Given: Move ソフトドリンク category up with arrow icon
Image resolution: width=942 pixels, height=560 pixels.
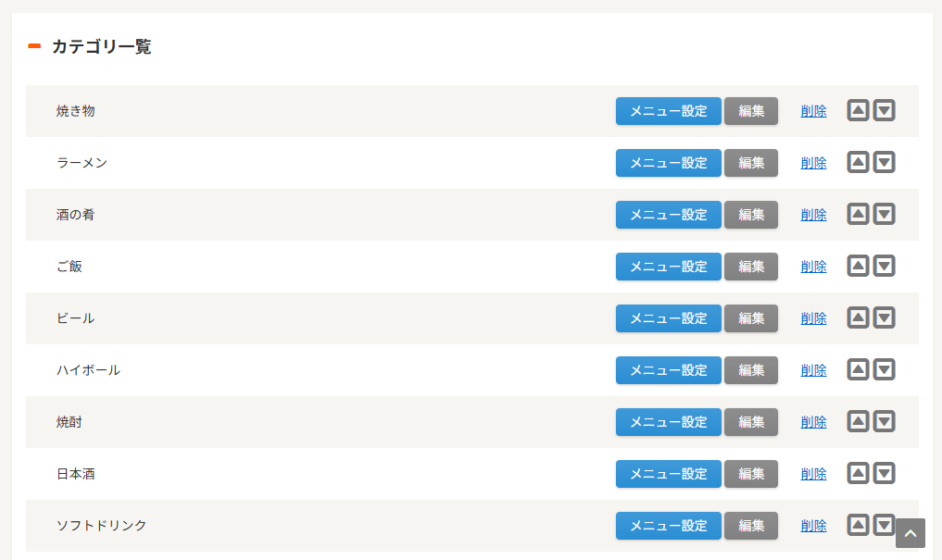Looking at the screenshot, I should (858, 525).
